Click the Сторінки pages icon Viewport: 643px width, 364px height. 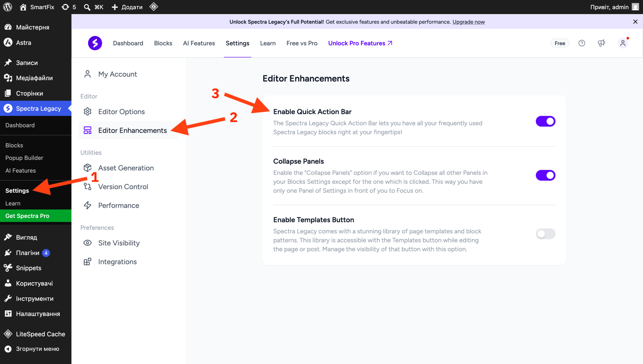coord(8,93)
